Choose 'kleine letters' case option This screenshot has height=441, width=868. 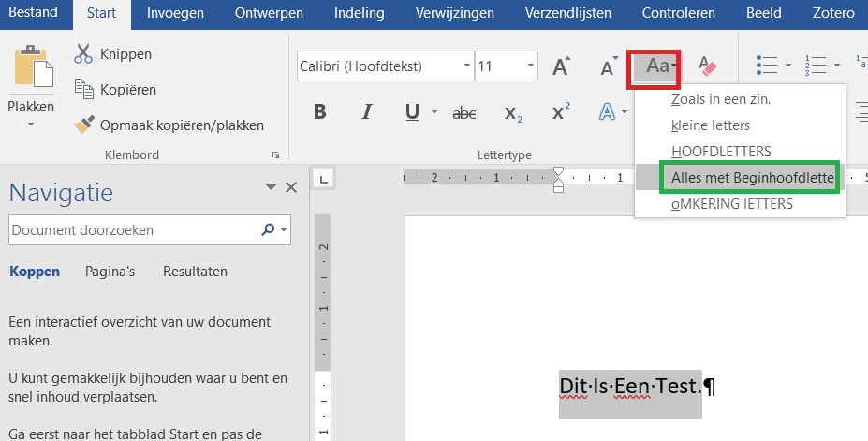tap(740, 125)
